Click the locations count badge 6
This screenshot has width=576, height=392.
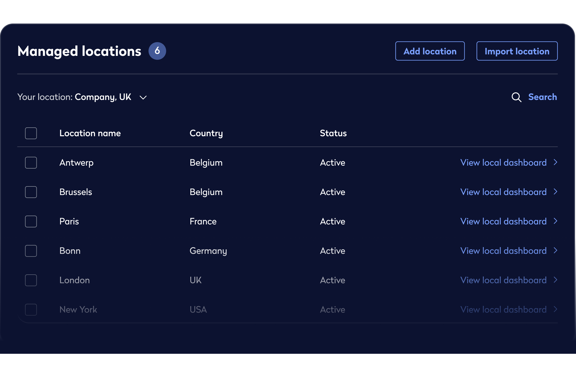click(x=157, y=51)
